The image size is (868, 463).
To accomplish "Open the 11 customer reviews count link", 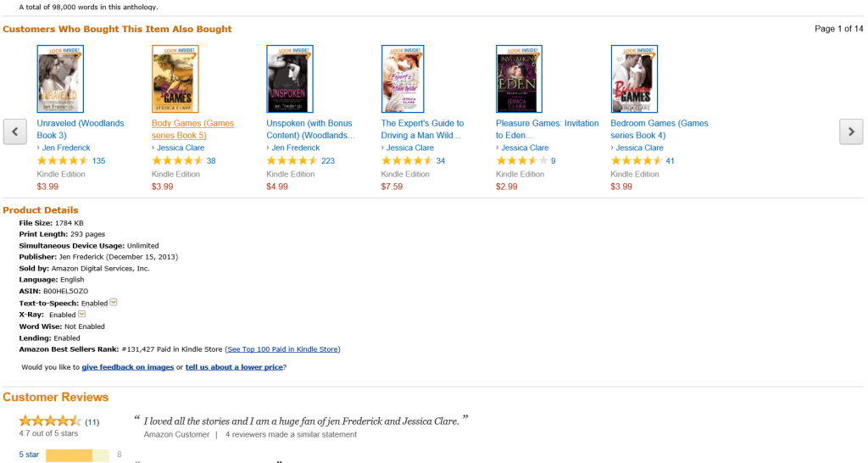I will click(x=92, y=422).
